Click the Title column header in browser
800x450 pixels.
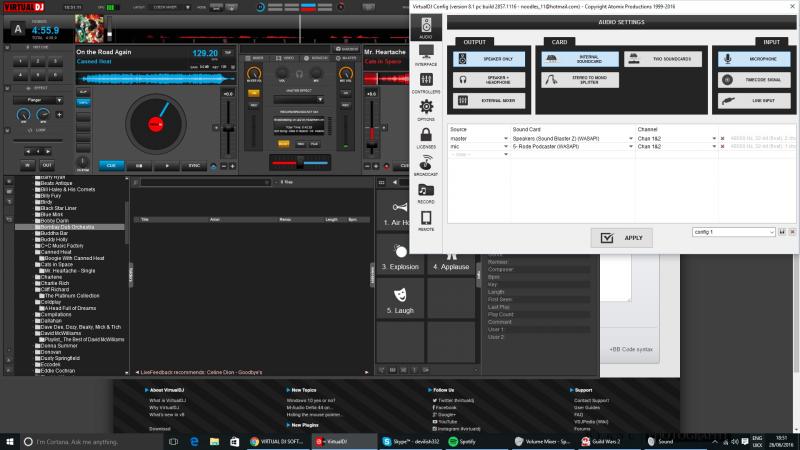pos(145,219)
